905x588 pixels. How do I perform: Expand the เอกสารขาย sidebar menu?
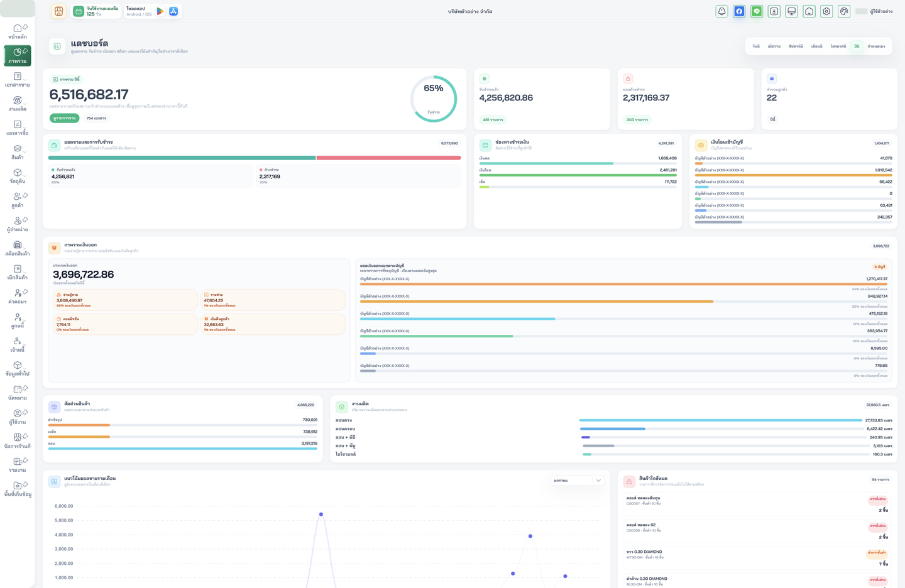coord(18,80)
